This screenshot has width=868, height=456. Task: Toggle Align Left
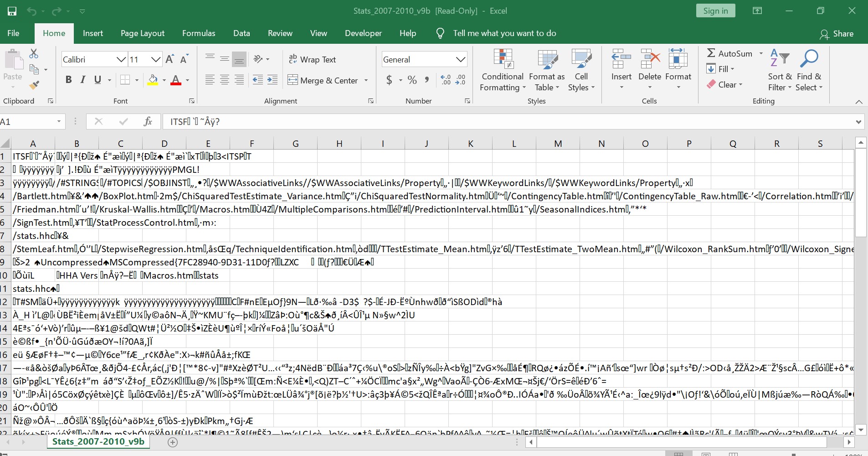click(210, 80)
